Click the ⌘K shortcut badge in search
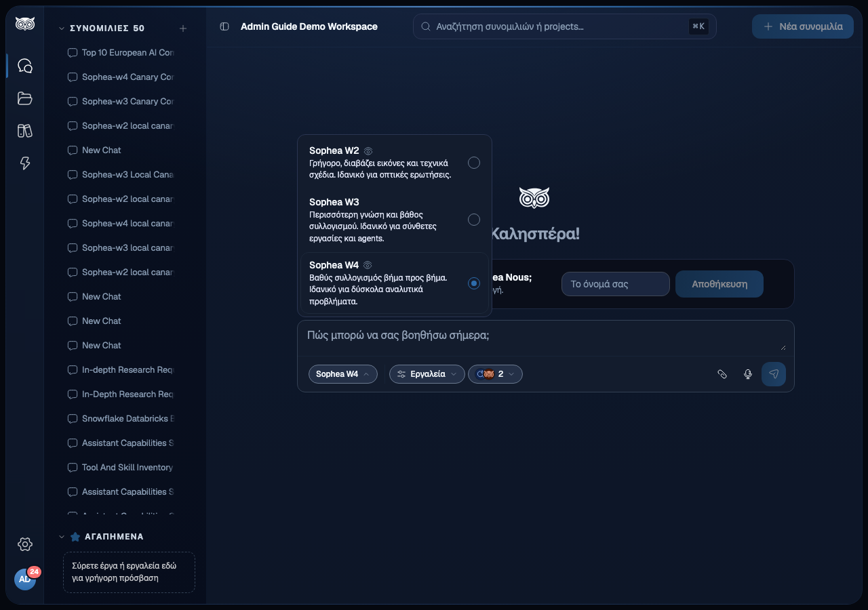The height and width of the screenshot is (610, 868). 698,26
